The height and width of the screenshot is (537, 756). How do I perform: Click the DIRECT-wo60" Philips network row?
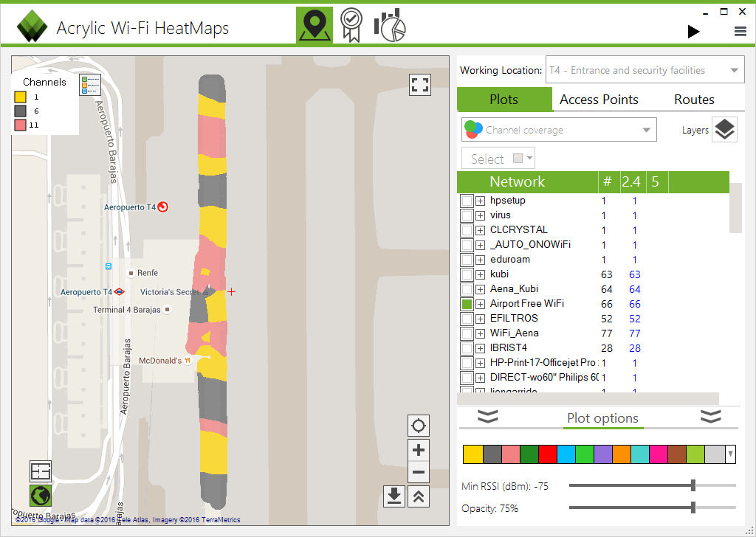(593, 378)
